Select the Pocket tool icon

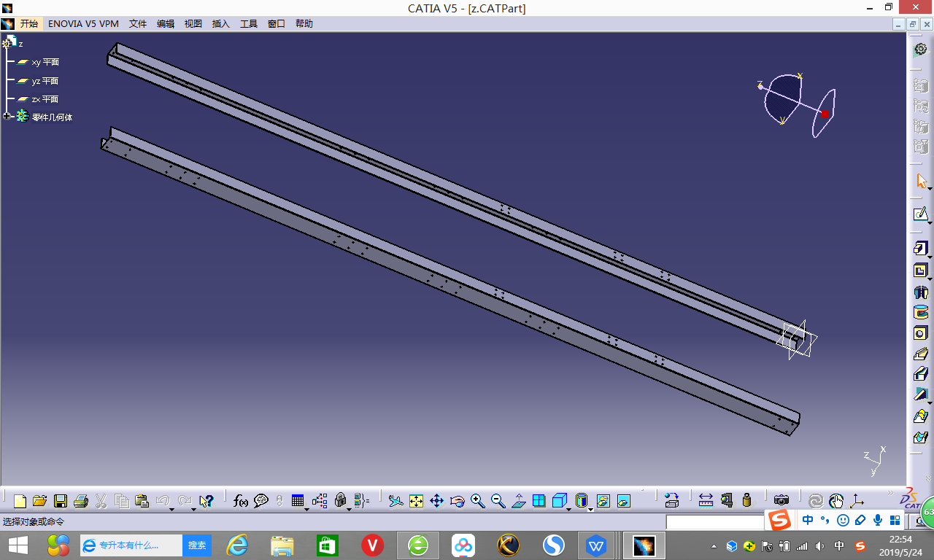920,271
